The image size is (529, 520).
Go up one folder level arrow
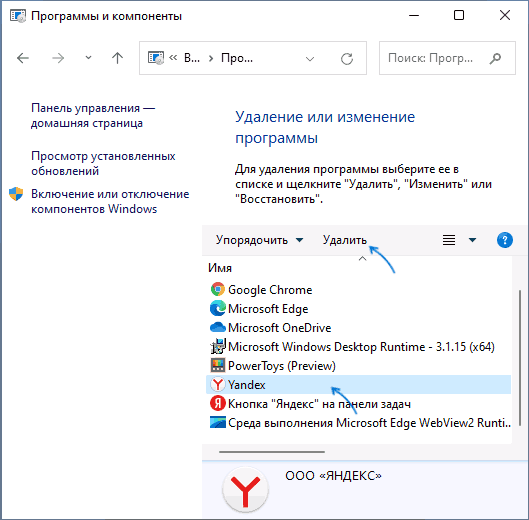117,58
